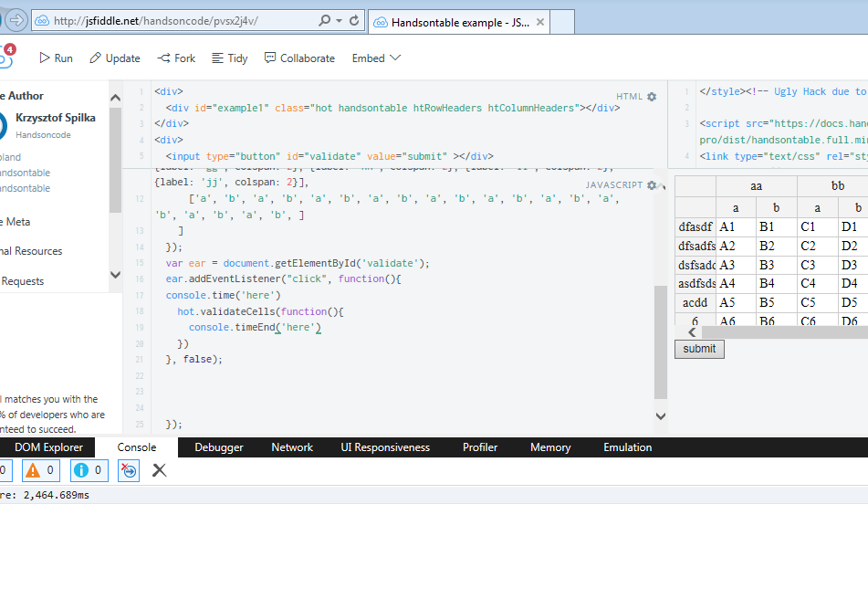Image resolution: width=868 pixels, height=599 pixels.
Task: Click the sidebar scroll down arrow
Action: [x=115, y=275]
